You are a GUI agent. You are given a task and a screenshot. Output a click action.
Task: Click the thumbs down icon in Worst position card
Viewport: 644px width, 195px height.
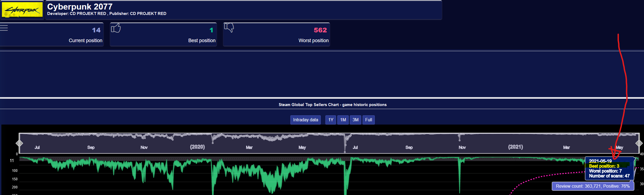pos(229,27)
